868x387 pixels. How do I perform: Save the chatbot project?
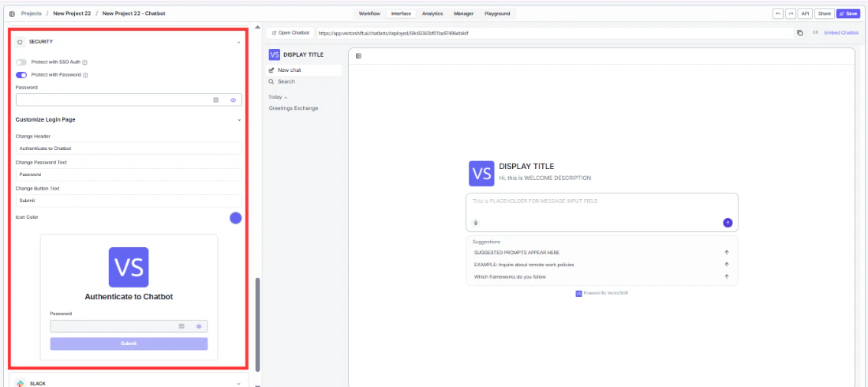click(x=848, y=13)
